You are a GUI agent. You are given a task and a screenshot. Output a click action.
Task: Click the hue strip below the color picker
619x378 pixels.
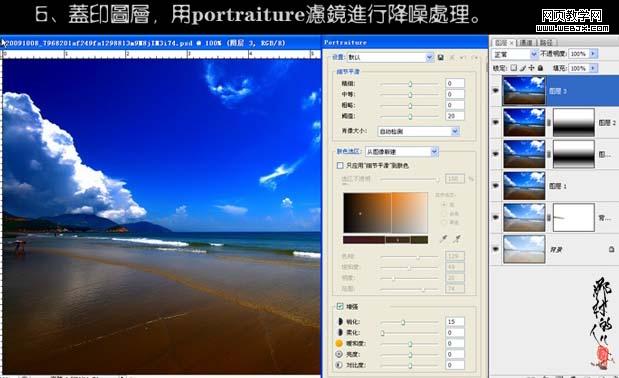tap(385, 240)
